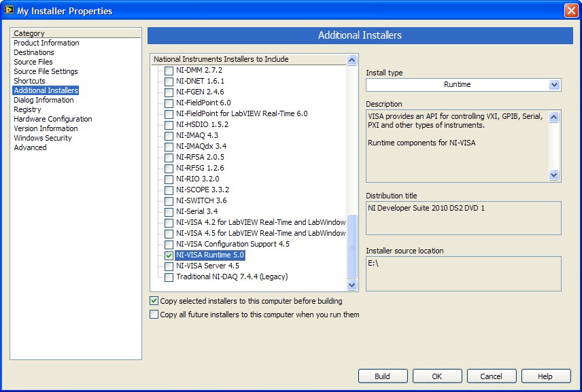Viewport: 582px width, 392px height.
Task: Click the Distribution title field
Action: (x=463, y=218)
